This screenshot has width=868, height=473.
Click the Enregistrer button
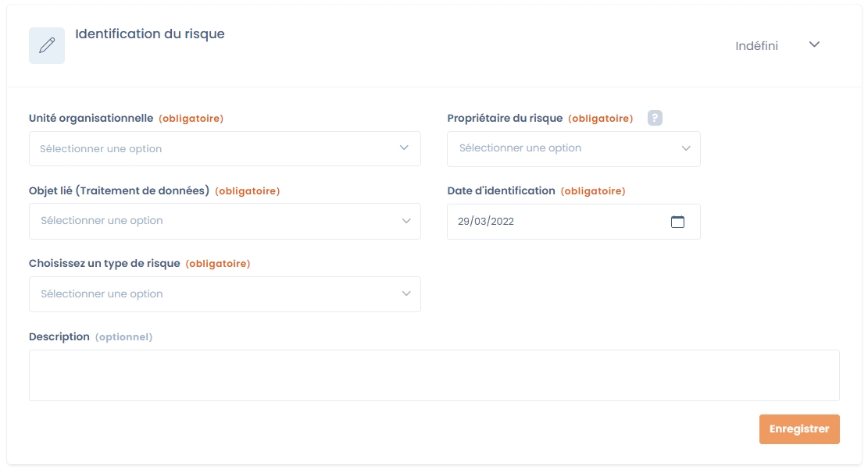(x=798, y=429)
